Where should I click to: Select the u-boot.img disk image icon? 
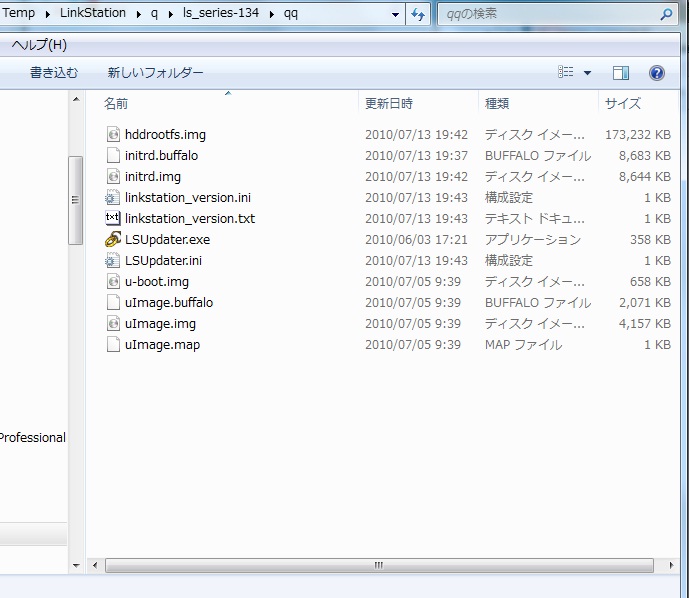tap(113, 281)
